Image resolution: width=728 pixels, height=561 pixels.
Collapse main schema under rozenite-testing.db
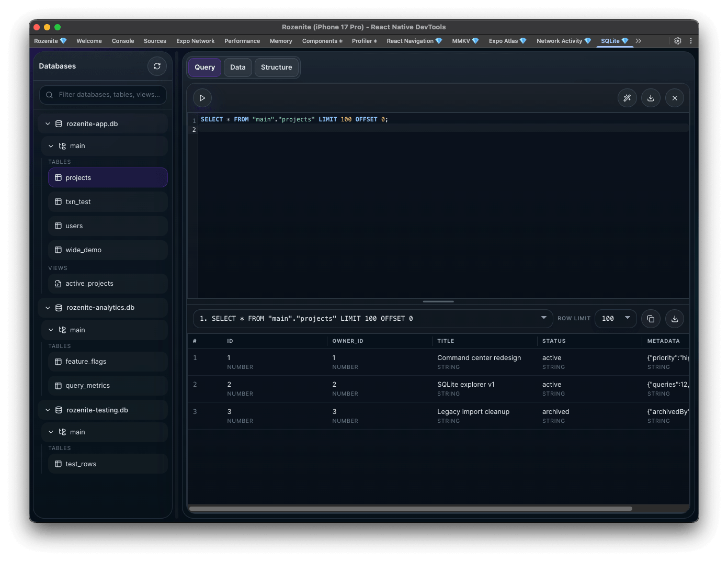[51, 432]
